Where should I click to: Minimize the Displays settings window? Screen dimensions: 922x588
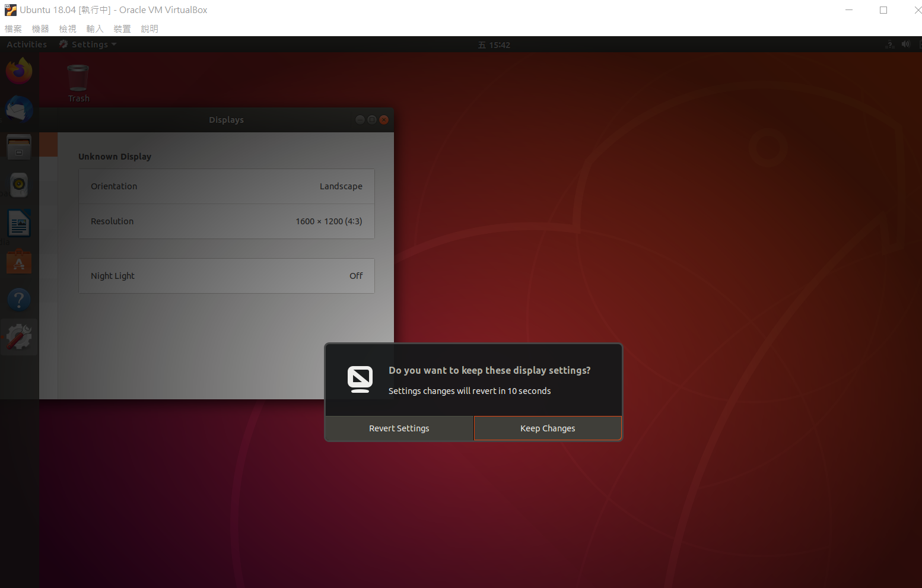coord(360,120)
